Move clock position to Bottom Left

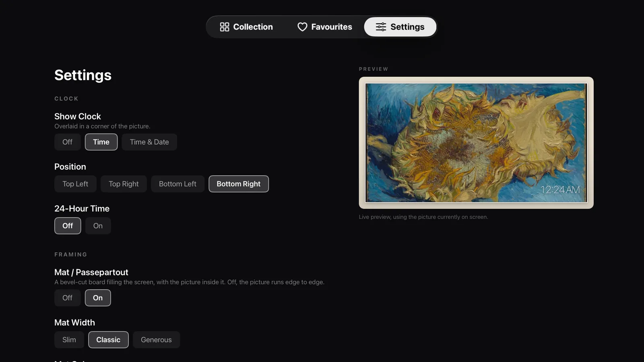(178, 184)
